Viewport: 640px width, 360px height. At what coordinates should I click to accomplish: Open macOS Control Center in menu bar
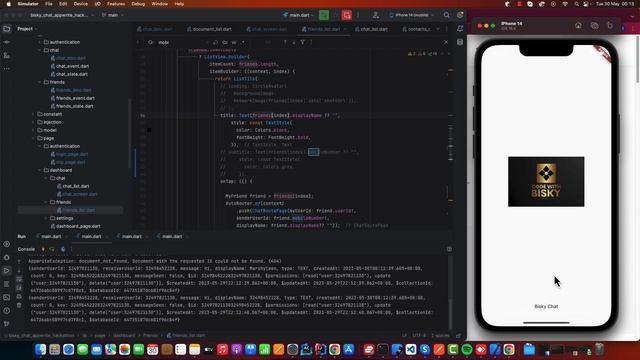click(586, 4)
